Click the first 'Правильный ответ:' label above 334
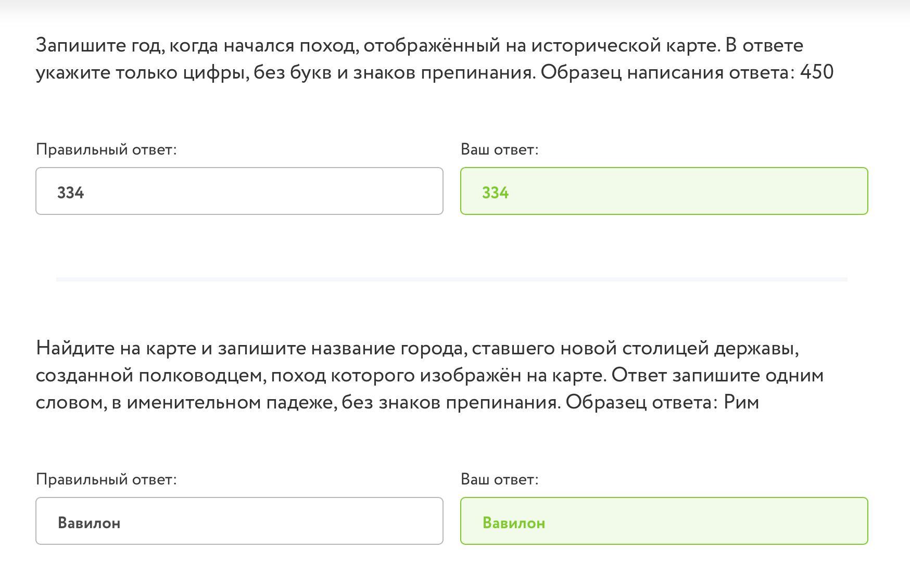Image resolution: width=910 pixels, height=588 pixels. (106, 150)
